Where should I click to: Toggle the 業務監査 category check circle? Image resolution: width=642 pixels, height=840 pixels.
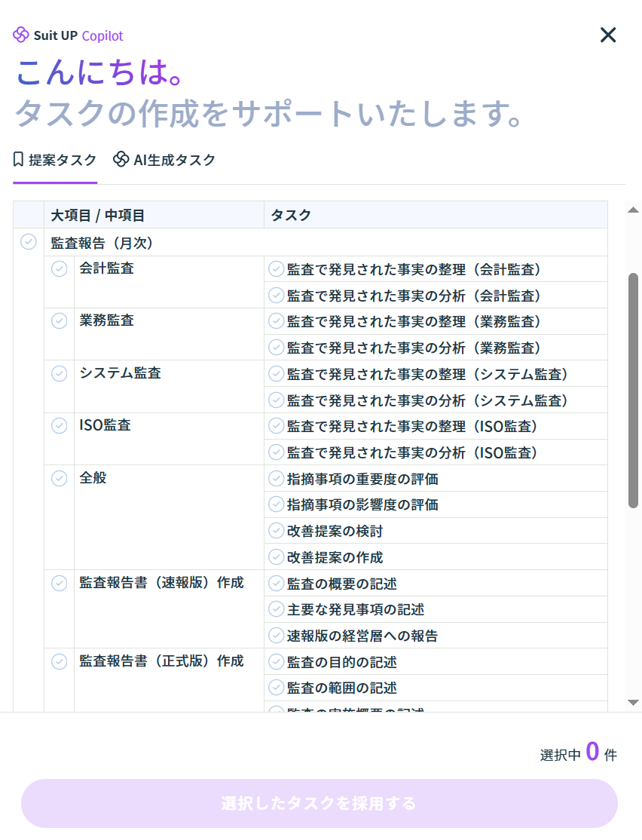[x=59, y=320]
